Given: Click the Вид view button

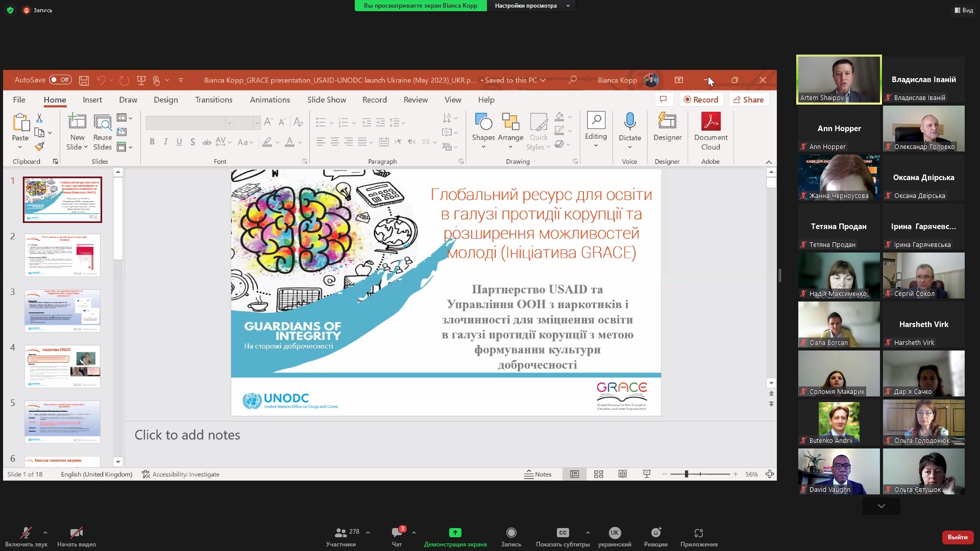Looking at the screenshot, I should [964, 10].
